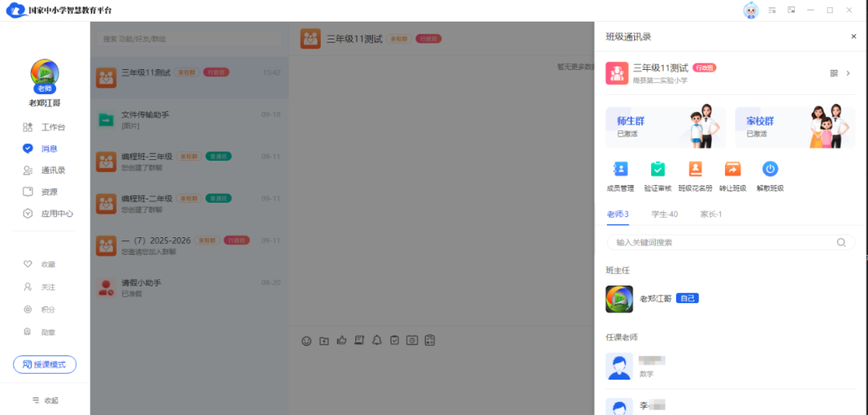The width and height of the screenshot is (868, 415).
Task: Open 通讯录 in sidebar
Action: tap(44, 170)
